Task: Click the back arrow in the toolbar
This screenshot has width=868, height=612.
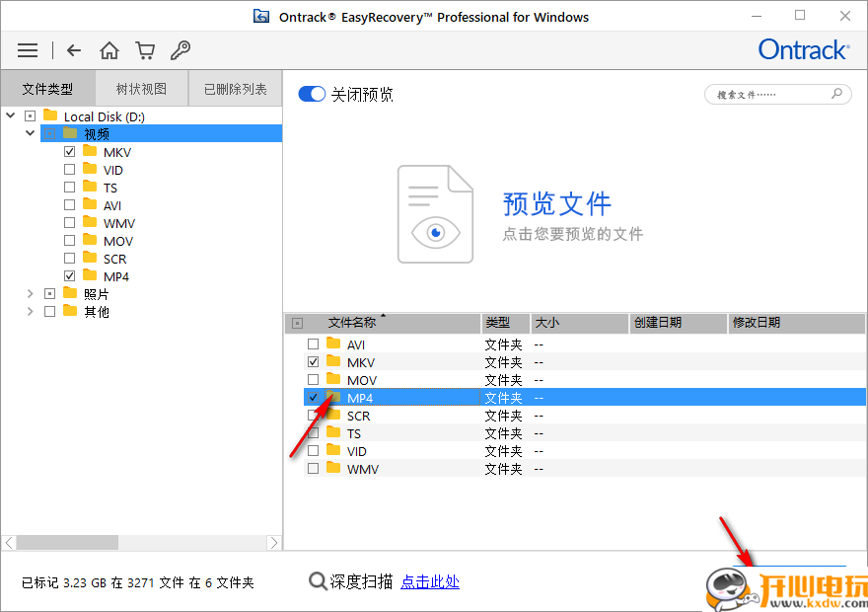Action: (x=74, y=50)
